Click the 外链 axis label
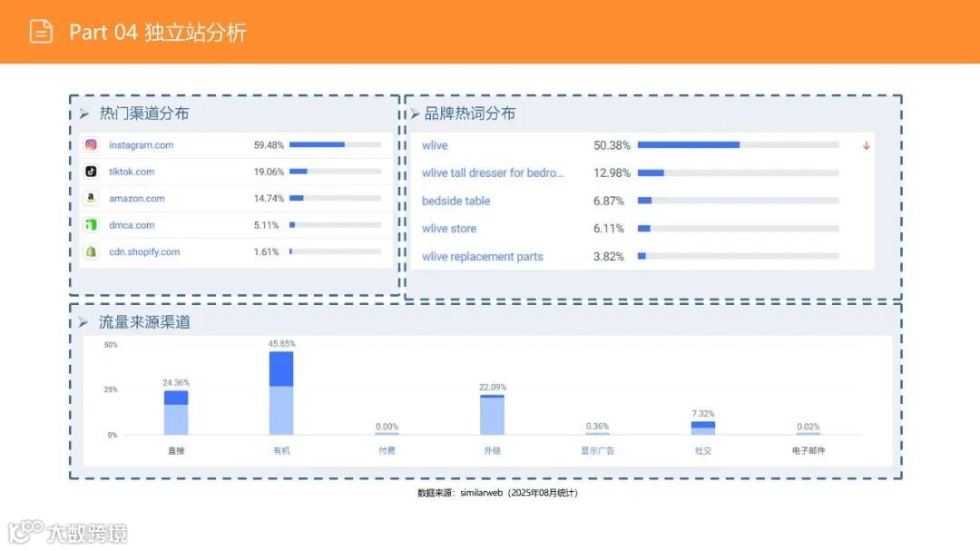Viewport: 980px width, 551px height. click(x=492, y=450)
